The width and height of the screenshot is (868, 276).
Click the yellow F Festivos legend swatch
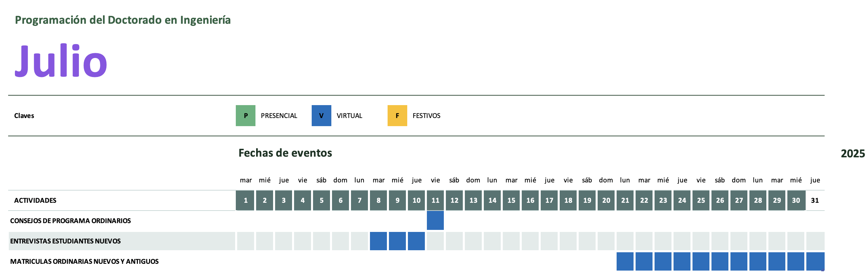tap(397, 116)
